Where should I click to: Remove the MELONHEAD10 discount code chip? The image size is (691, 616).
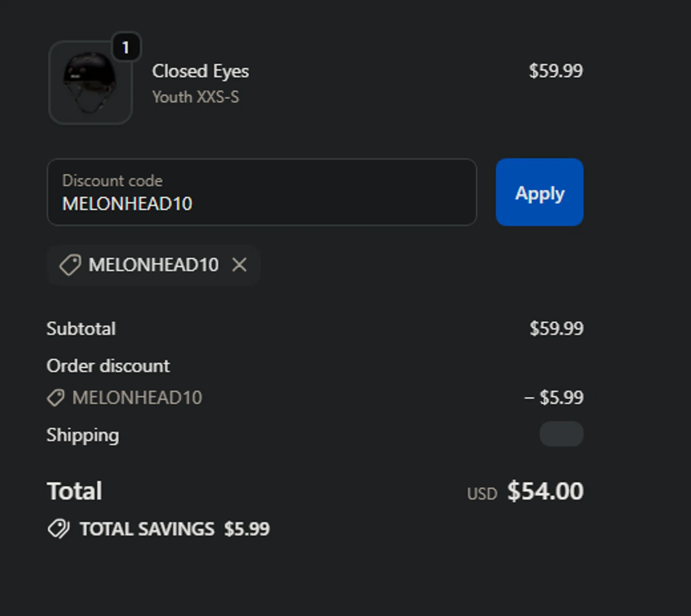point(240,265)
